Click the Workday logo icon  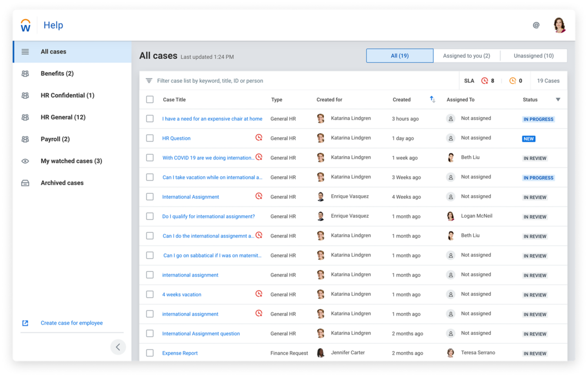coord(25,25)
